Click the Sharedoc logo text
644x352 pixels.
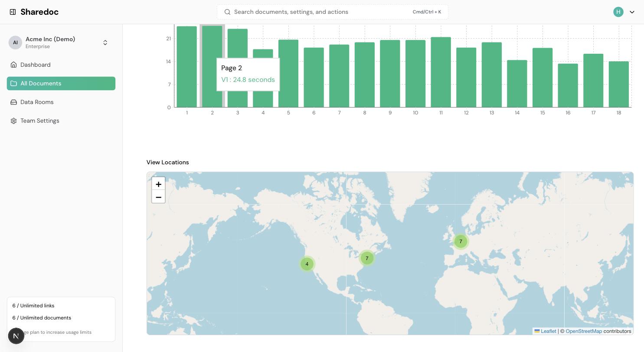tap(39, 12)
